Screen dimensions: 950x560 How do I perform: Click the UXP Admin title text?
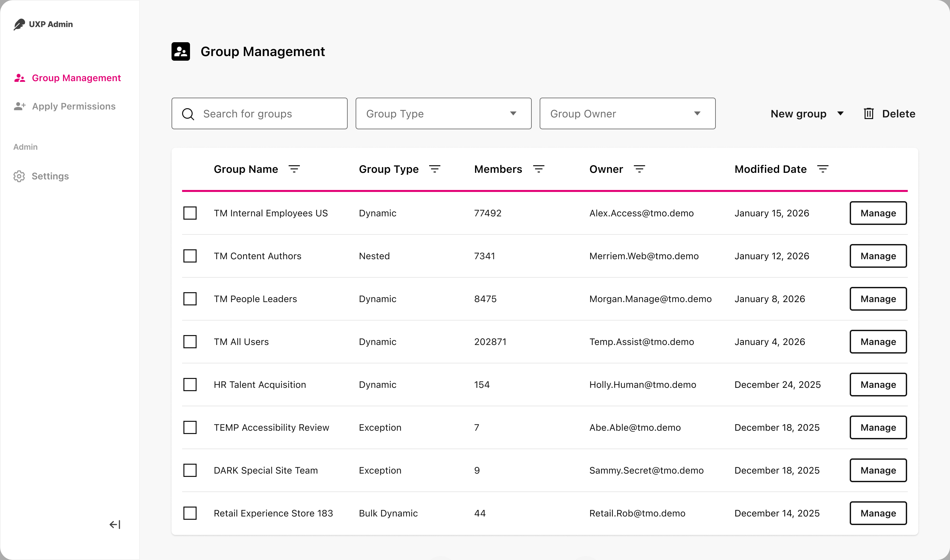[50, 24]
